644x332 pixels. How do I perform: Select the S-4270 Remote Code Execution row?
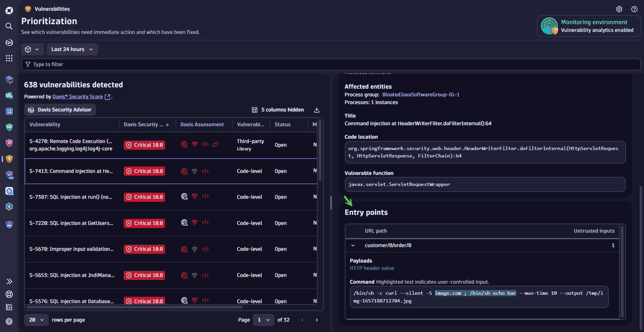click(171, 145)
